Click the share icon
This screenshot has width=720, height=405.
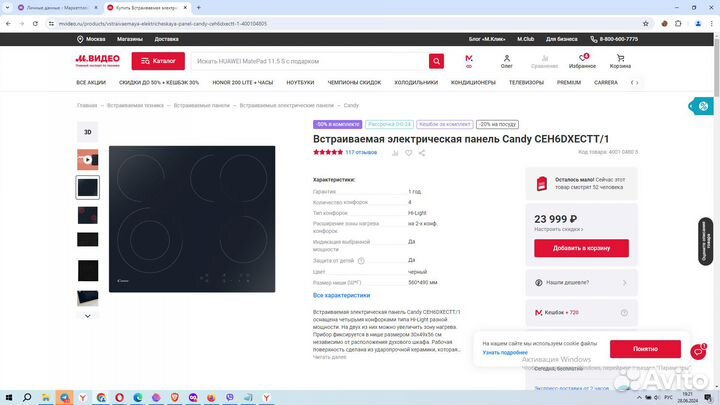422,153
